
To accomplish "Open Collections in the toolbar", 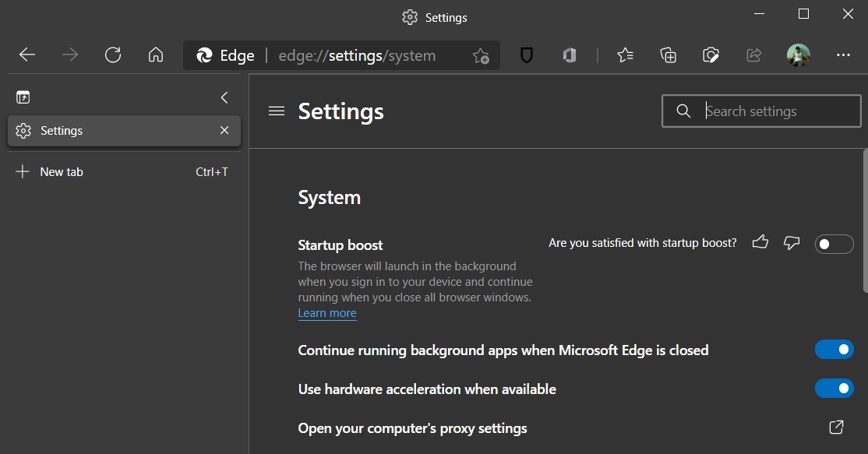I will click(668, 55).
